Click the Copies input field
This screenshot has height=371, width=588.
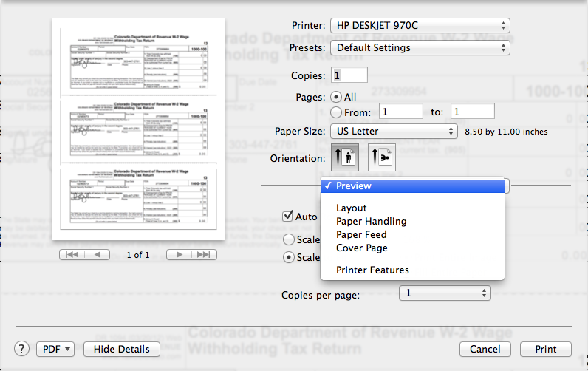[349, 75]
